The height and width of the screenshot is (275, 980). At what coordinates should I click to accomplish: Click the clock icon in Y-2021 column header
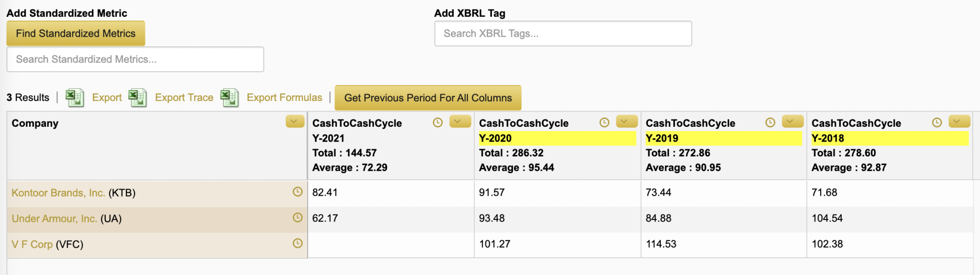[x=437, y=122]
